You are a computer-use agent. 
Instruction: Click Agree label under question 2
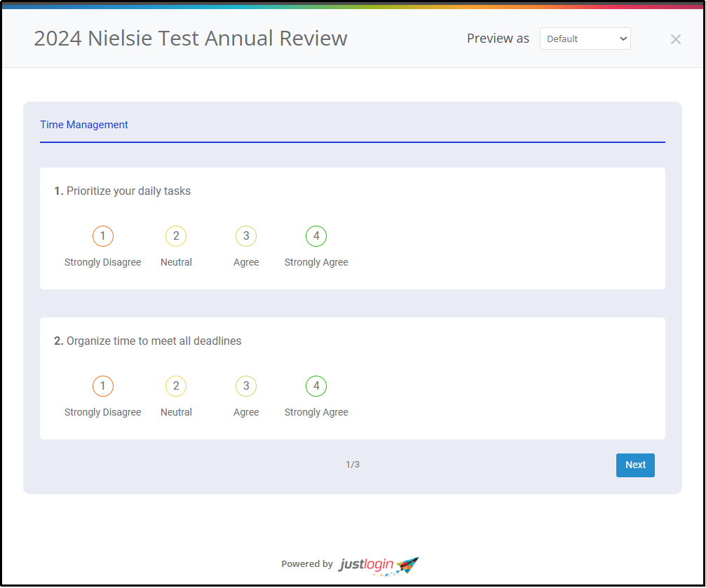pos(246,412)
